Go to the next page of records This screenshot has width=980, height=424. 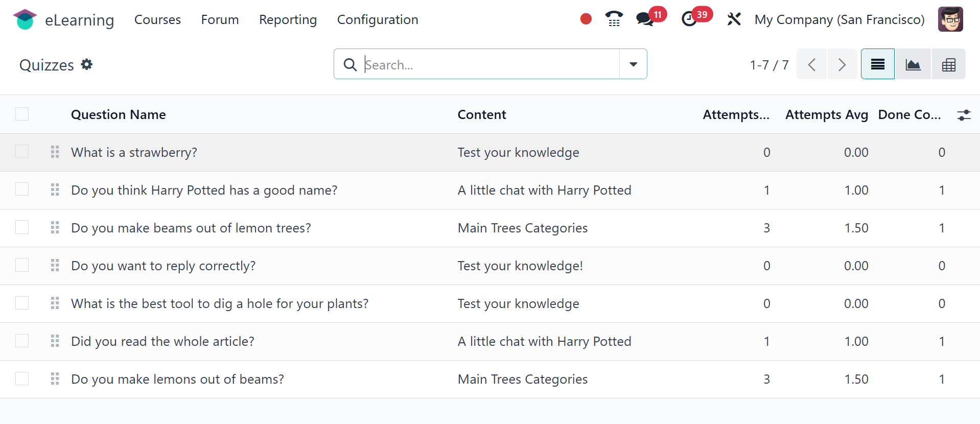(842, 64)
